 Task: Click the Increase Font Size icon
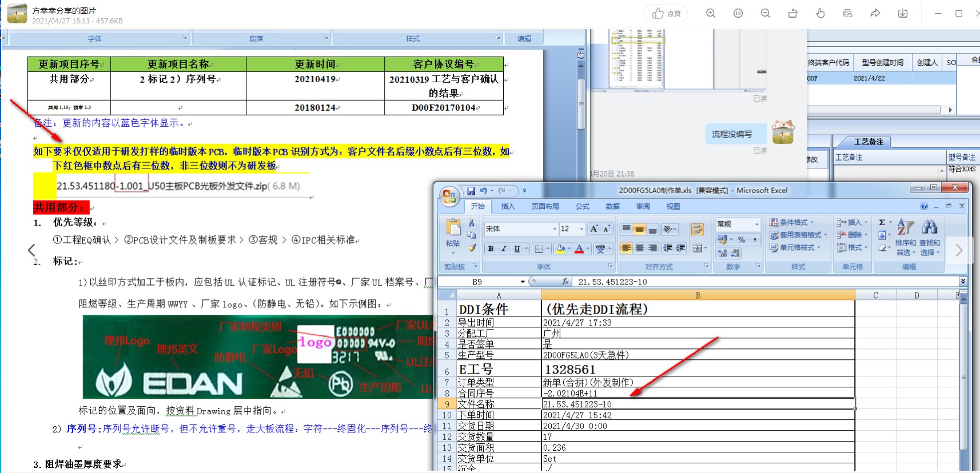tap(594, 229)
